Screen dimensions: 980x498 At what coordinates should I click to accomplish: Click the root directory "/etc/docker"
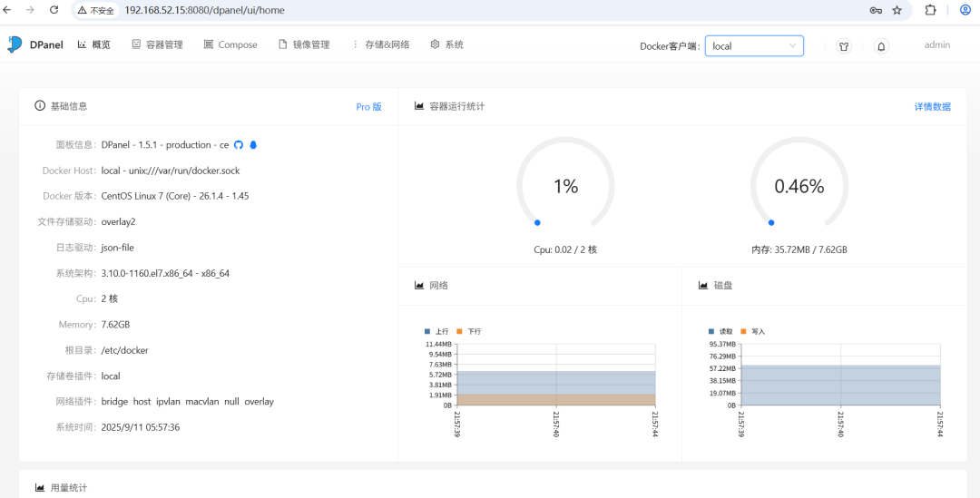125,350
